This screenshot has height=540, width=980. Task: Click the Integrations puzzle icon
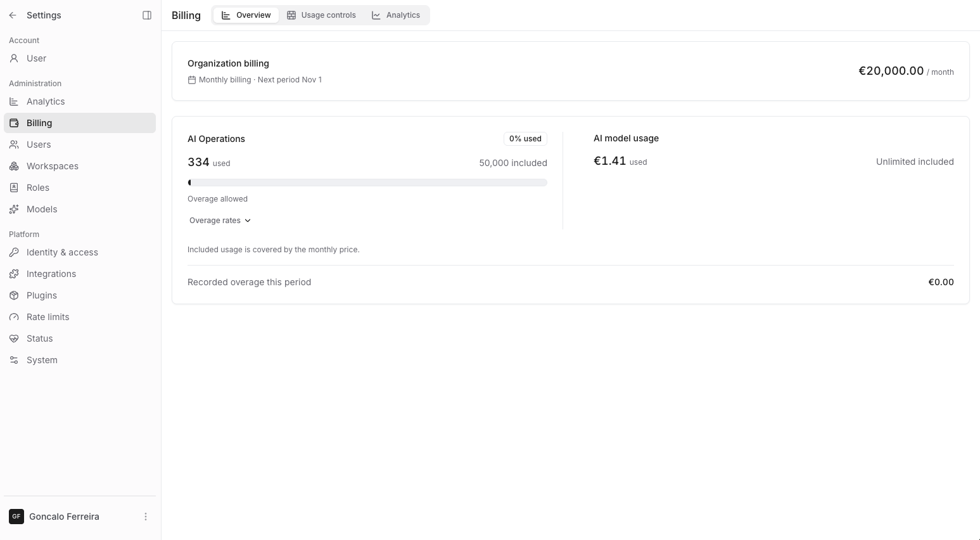point(14,274)
